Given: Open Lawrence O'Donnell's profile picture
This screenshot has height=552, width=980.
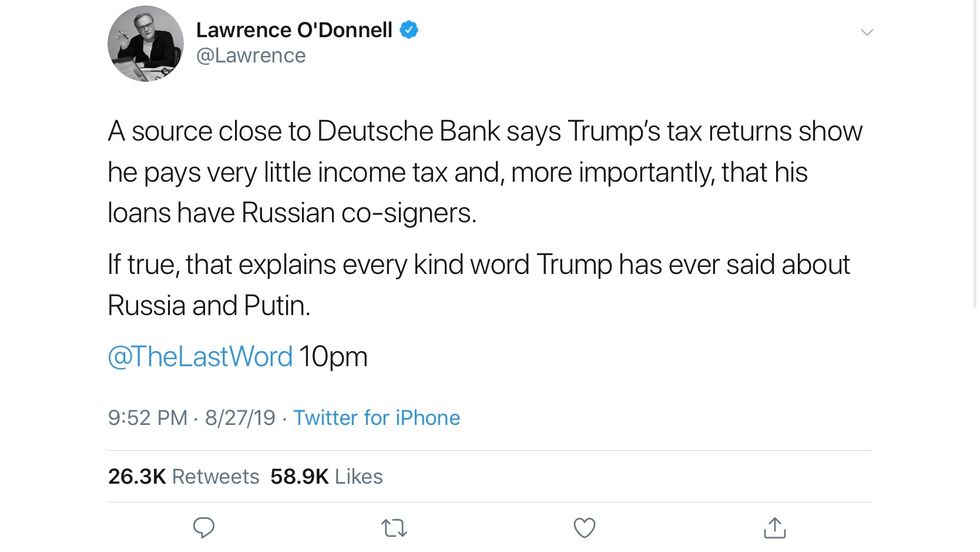Looking at the screenshot, I should [x=145, y=44].
